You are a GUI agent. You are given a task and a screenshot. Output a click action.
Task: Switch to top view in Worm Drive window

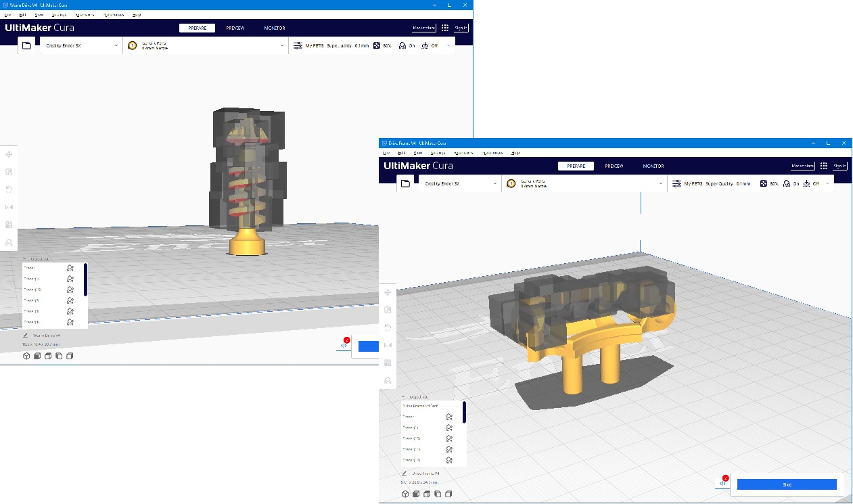click(48, 356)
